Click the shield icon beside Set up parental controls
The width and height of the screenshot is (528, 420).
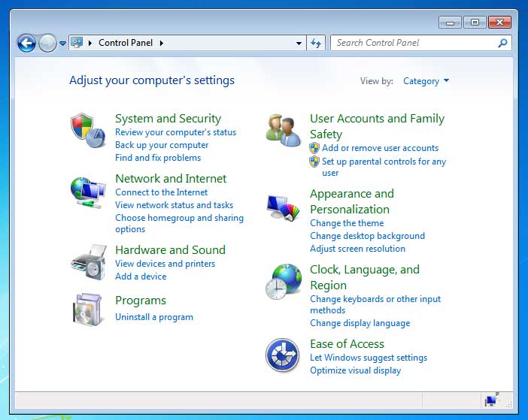click(314, 162)
